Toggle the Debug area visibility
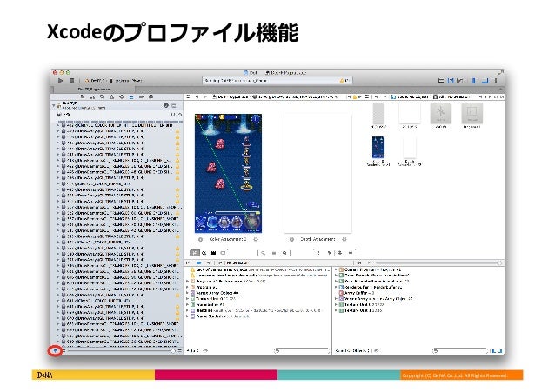The height and width of the screenshot is (392, 555). (x=485, y=81)
